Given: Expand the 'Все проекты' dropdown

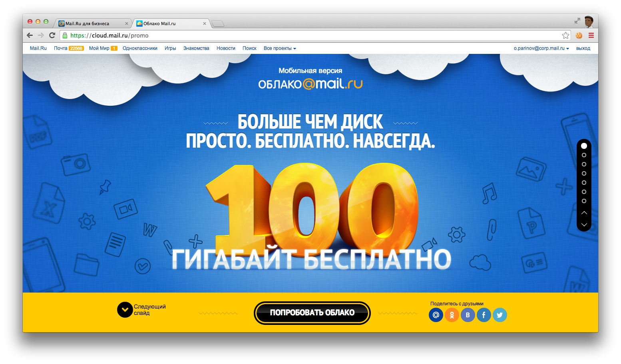Looking at the screenshot, I should pos(280,48).
